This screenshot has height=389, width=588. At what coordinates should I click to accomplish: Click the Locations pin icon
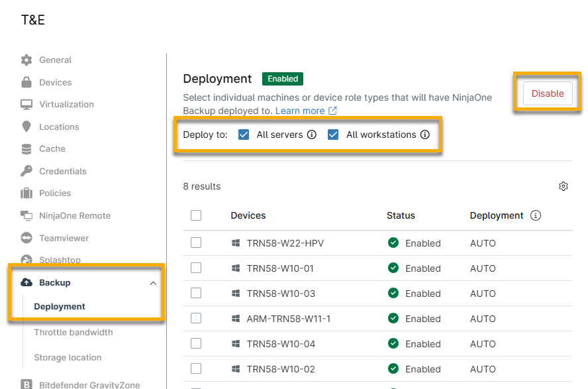[x=26, y=127]
